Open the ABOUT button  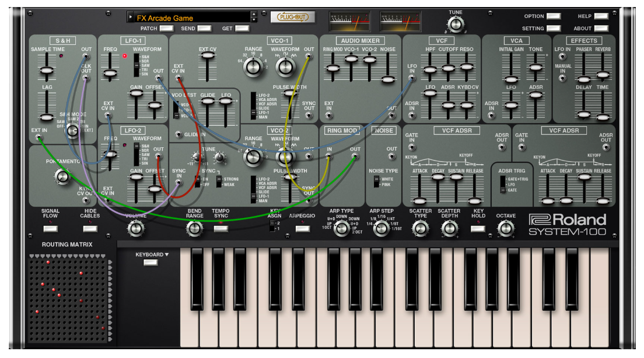point(601,29)
